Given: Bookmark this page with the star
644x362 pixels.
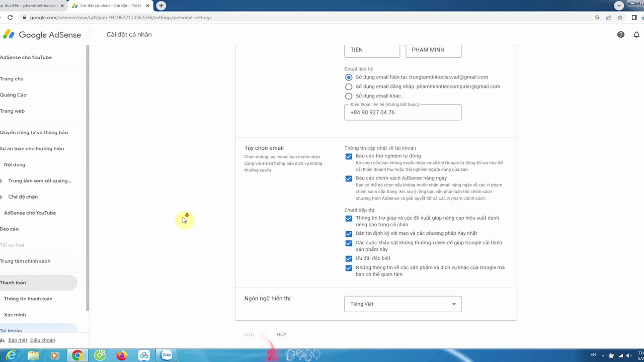Looking at the screenshot, I should click(620, 17).
